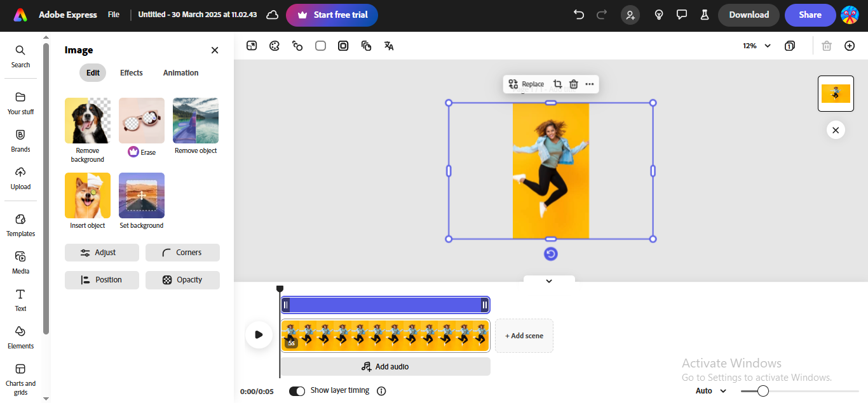Click the beaker labs icon
The image size is (868, 403).
705,14
